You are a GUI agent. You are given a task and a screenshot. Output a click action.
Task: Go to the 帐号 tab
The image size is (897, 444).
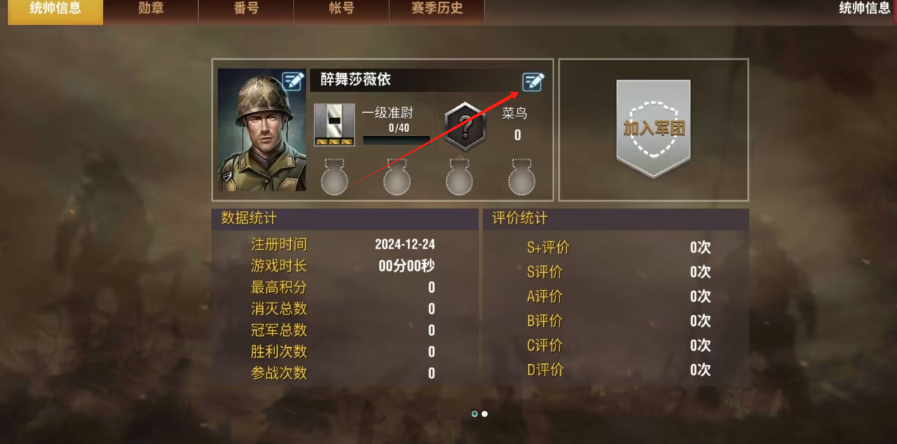coord(342,10)
